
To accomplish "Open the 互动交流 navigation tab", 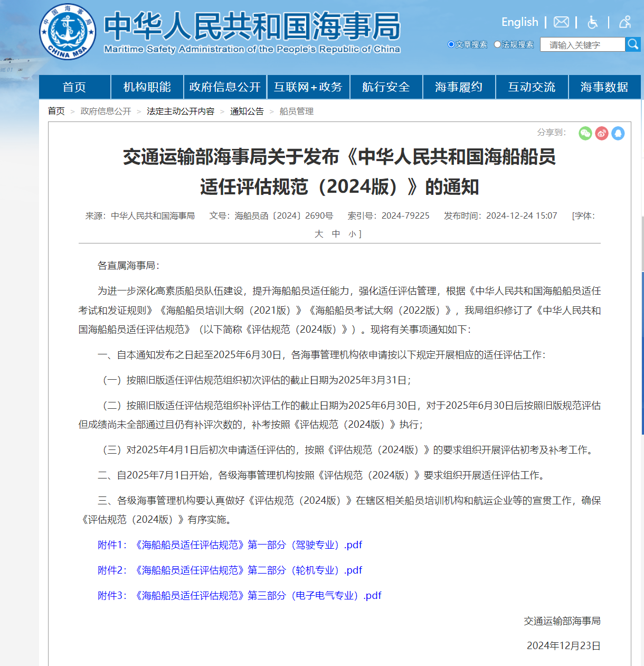I will (x=532, y=87).
